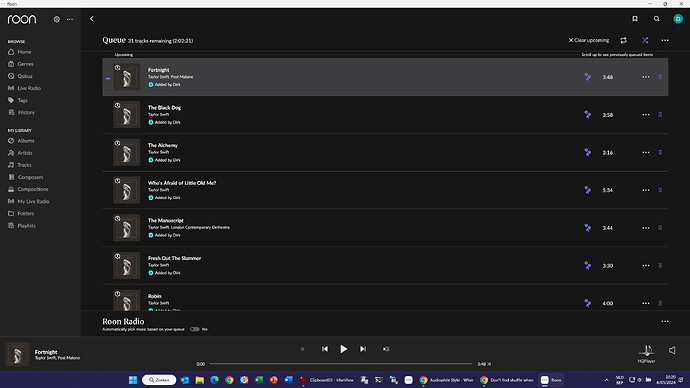The height and width of the screenshot is (388, 690).
Task: Click reorder handle on Fortnight row
Action: coord(660,77)
